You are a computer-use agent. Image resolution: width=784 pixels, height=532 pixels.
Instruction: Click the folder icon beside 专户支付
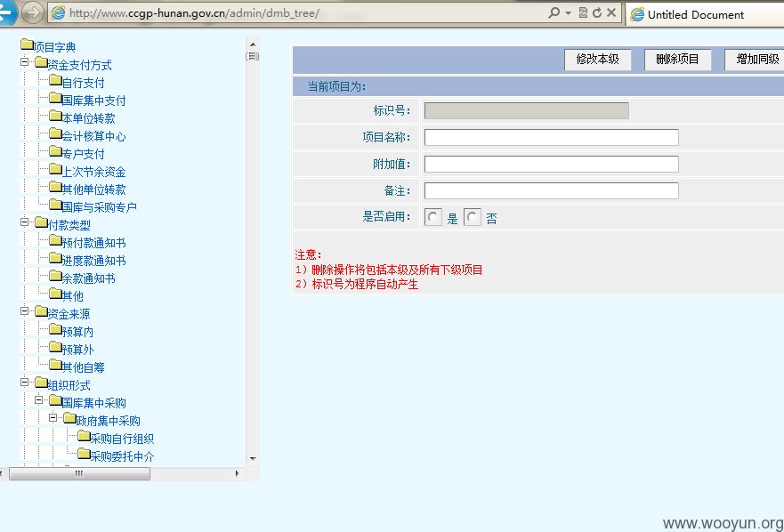point(55,151)
